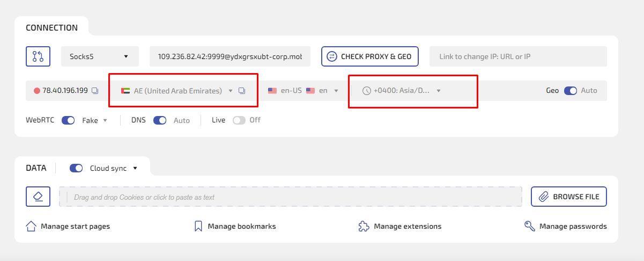
Task: Open the +0400 Asia timezone dropdown
Action: click(438, 91)
